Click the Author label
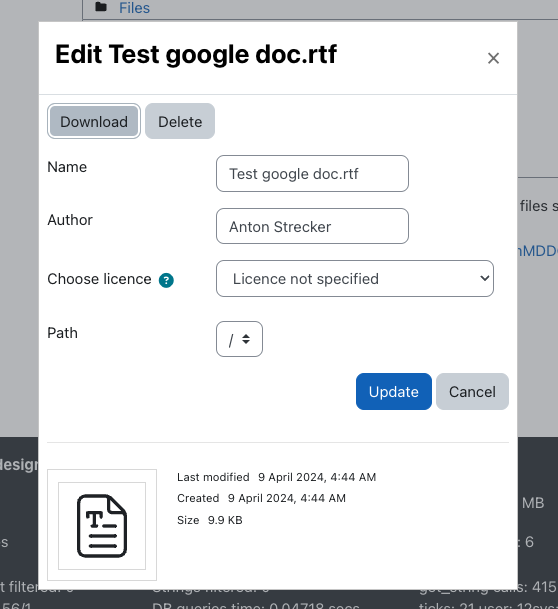 pyautogui.click(x=70, y=220)
